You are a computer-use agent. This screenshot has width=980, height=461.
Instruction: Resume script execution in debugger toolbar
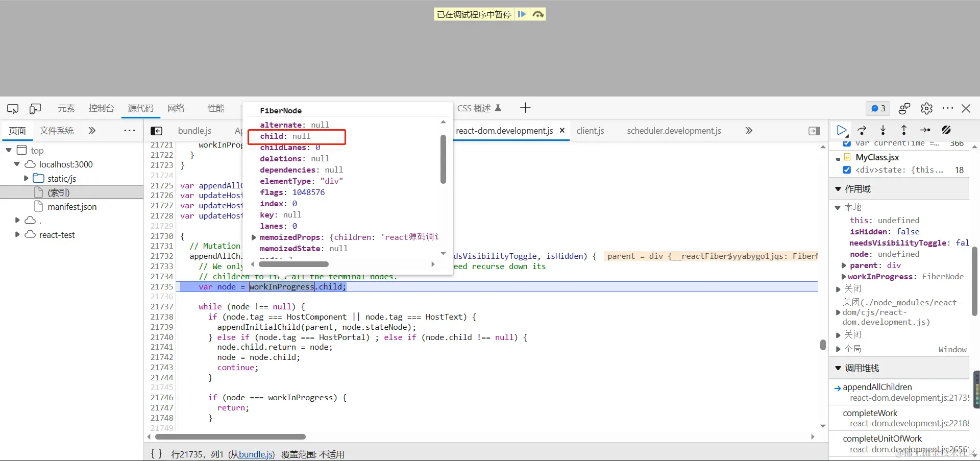click(x=842, y=131)
